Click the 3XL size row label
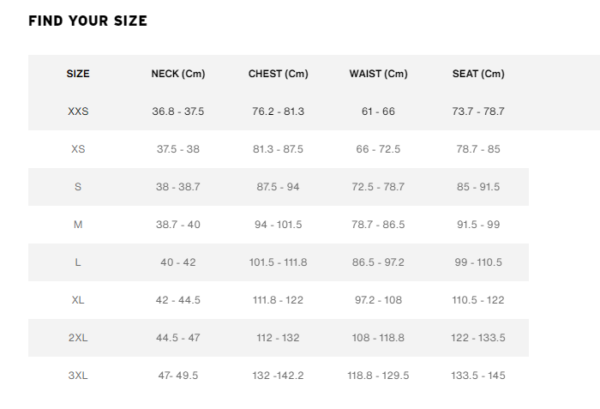 (78, 375)
